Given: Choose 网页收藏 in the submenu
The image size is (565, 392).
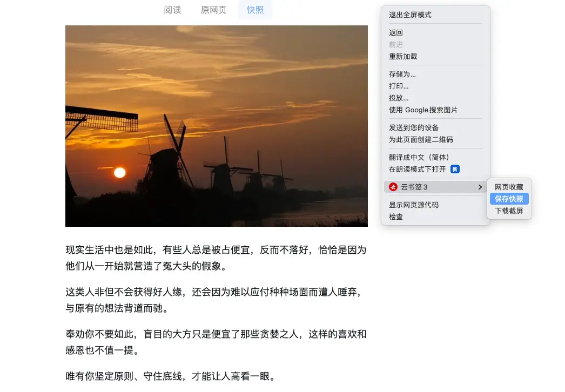Looking at the screenshot, I should pos(509,187).
